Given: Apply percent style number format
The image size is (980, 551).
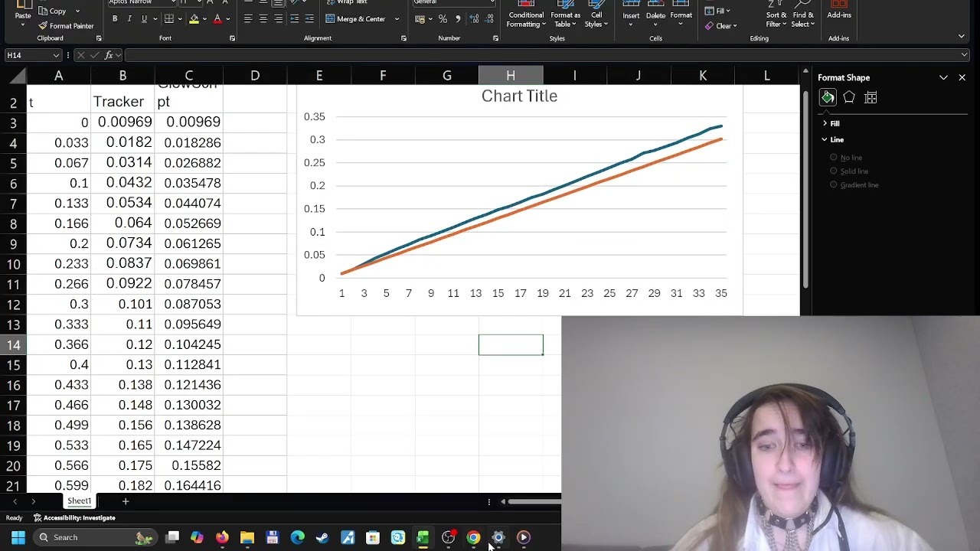Looking at the screenshot, I should pyautogui.click(x=443, y=18).
